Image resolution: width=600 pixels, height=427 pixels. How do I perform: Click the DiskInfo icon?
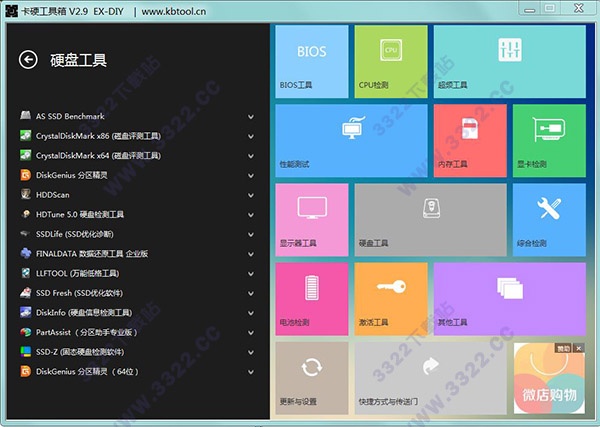[26, 312]
